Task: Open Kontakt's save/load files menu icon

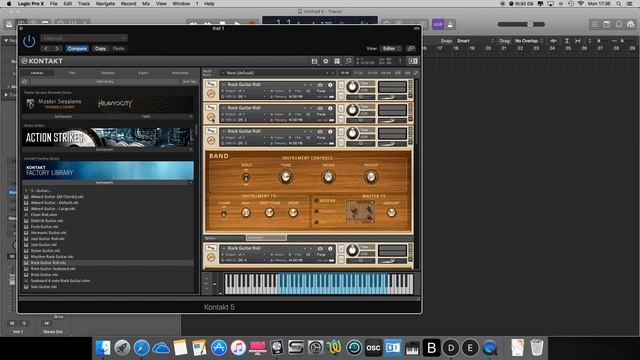Action: coord(314,61)
